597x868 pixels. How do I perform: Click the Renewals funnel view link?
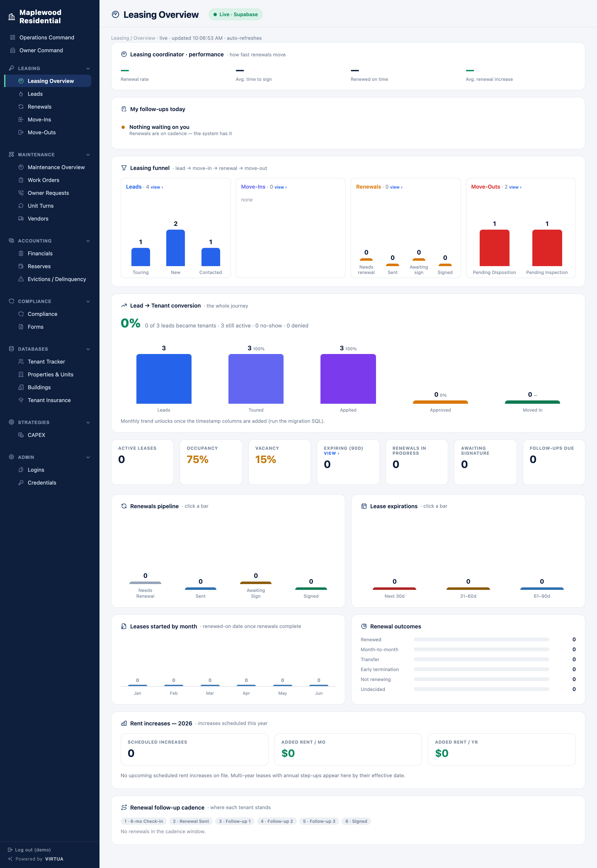[396, 187]
